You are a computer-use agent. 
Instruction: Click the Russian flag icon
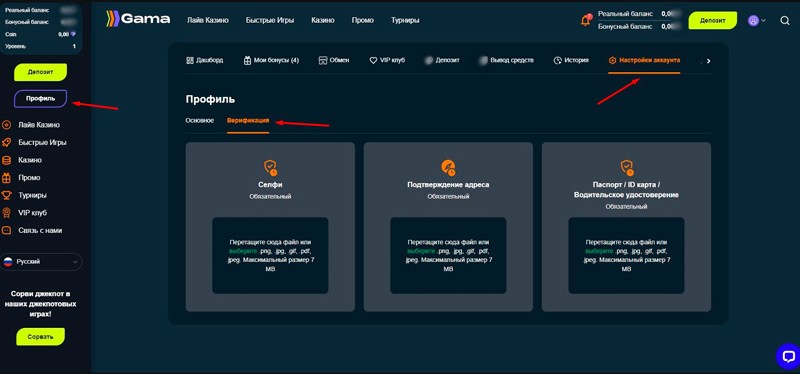coord(8,262)
